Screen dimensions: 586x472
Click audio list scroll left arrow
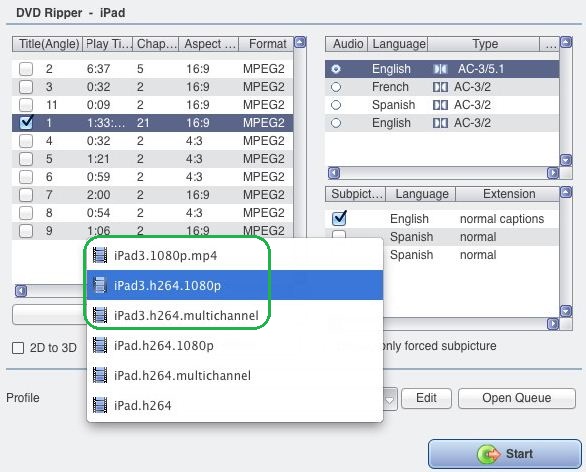334,173
